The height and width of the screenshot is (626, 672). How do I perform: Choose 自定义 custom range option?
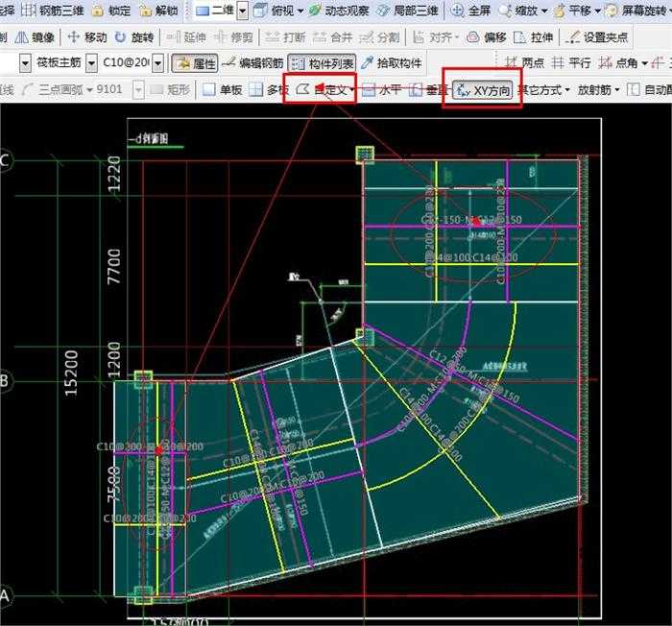point(324,89)
